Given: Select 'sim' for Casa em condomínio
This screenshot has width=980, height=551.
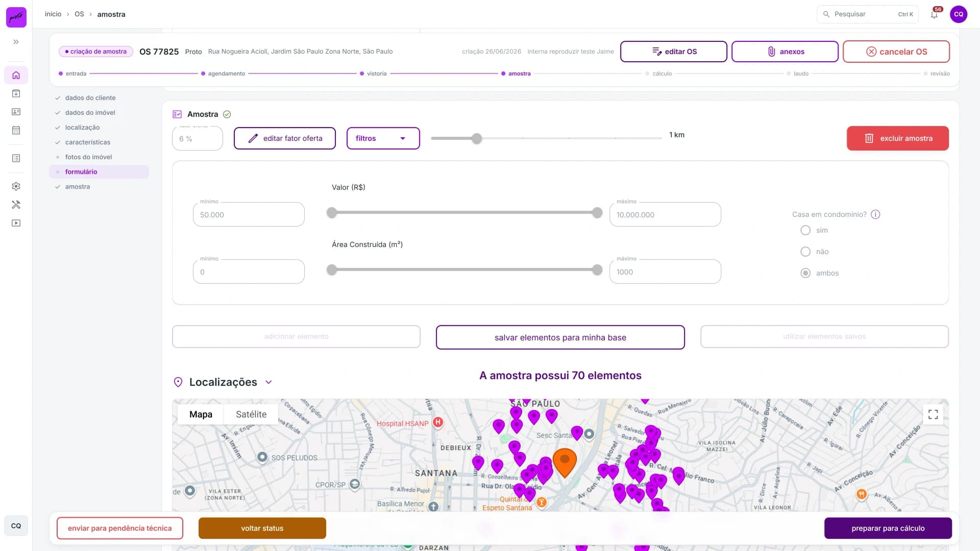Looking at the screenshot, I should click(x=805, y=230).
